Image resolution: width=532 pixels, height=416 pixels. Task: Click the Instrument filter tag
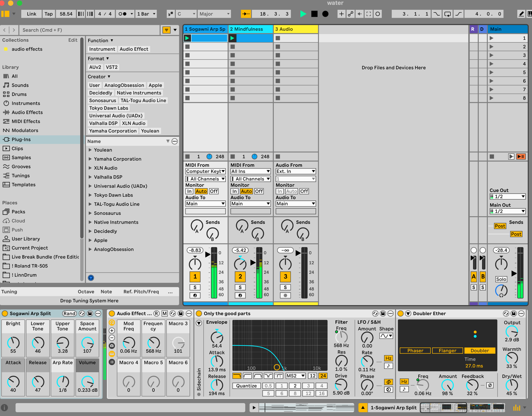[102, 49]
